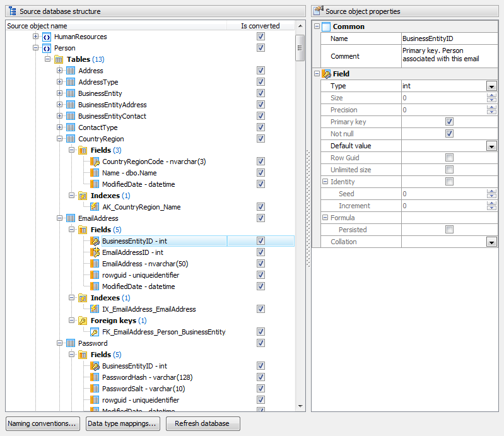The width and height of the screenshot is (504, 436).
Task: Click the Name - dbo.Name field icon
Action: click(95, 173)
